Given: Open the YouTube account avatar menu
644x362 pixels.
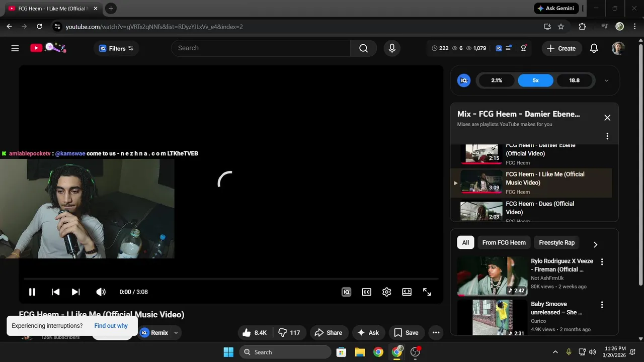Looking at the screenshot, I should click(618, 48).
